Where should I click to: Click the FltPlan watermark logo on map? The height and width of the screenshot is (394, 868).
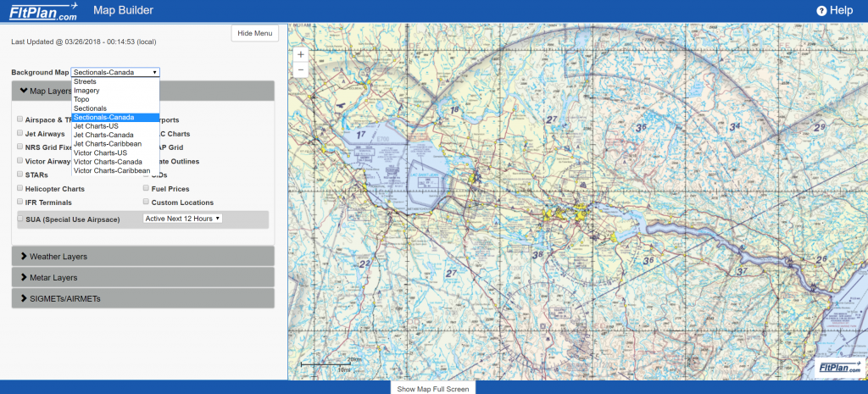click(838, 369)
